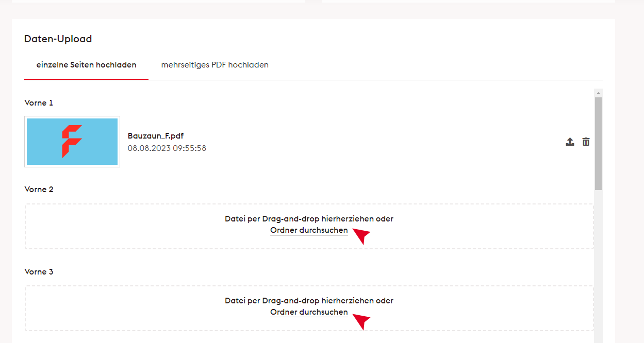Delete Bauzaun_F.pdf with the trash icon
Viewport: 644px width, 343px height.
point(586,142)
